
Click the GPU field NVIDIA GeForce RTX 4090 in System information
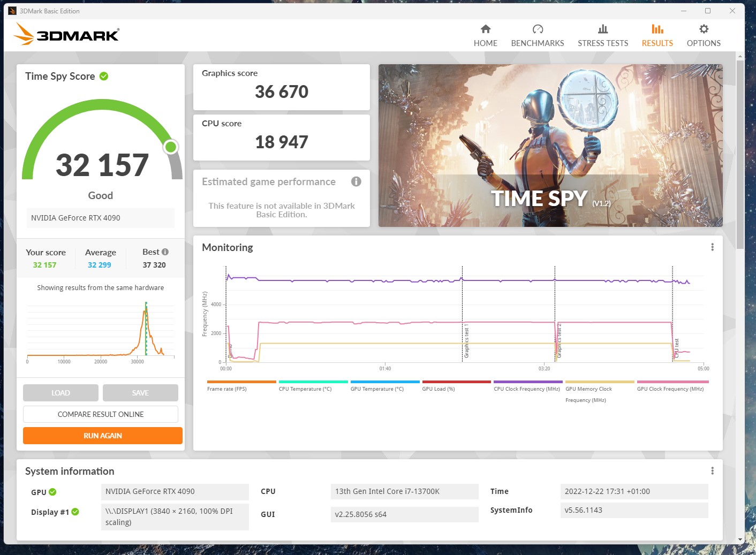175,491
